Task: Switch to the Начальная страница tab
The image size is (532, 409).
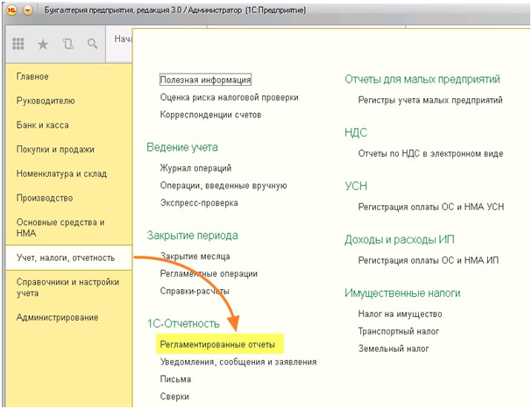Action: [119, 44]
